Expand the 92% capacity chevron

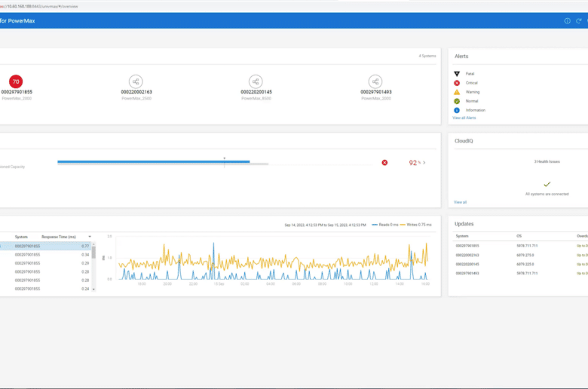pos(424,163)
